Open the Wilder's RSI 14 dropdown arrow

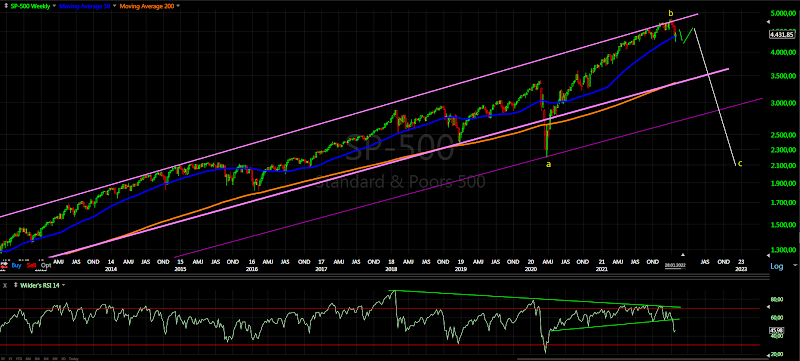63,285
